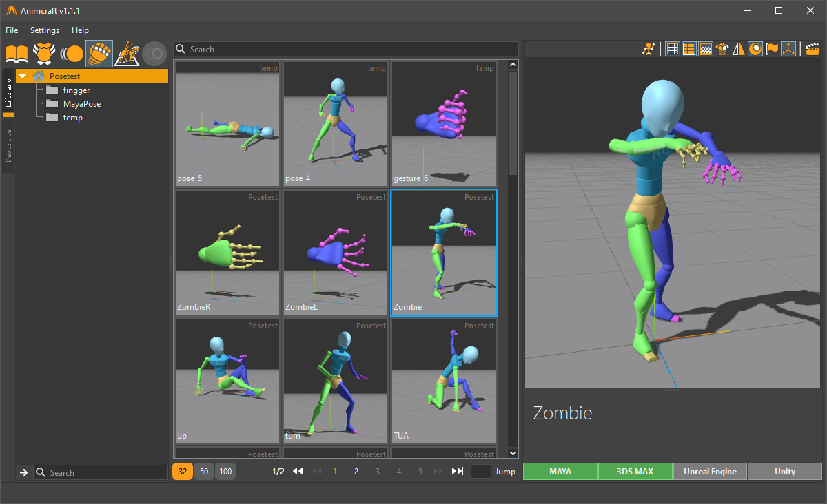The width and height of the screenshot is (827, 504).
Task: Set items per page to 100
Action: (x=225, y=472)
